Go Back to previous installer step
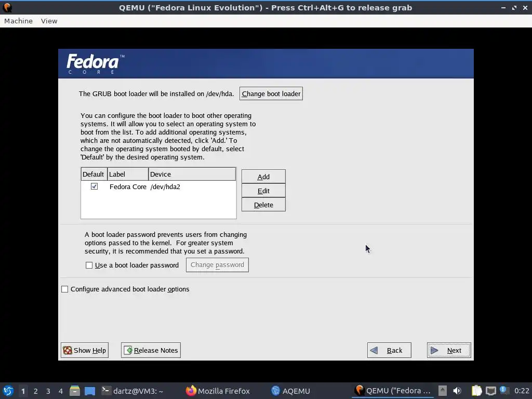Viewport: 532px width, 399px height. (389, 350)
